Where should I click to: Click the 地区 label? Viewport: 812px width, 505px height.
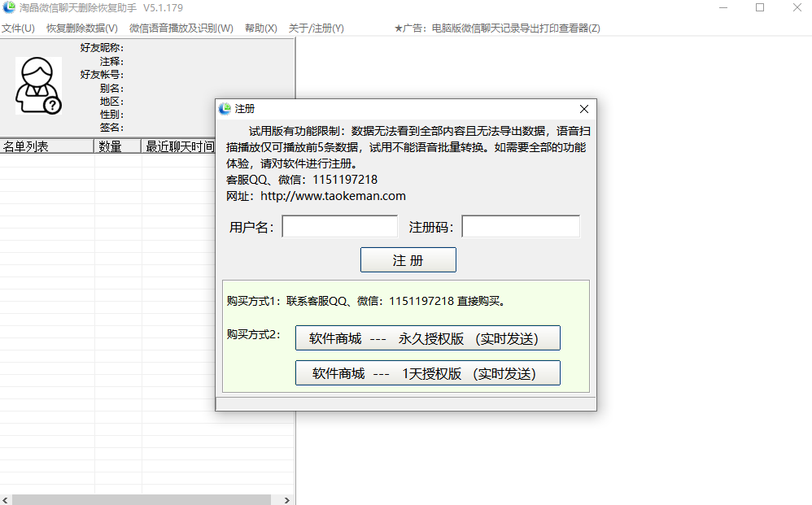111,102
